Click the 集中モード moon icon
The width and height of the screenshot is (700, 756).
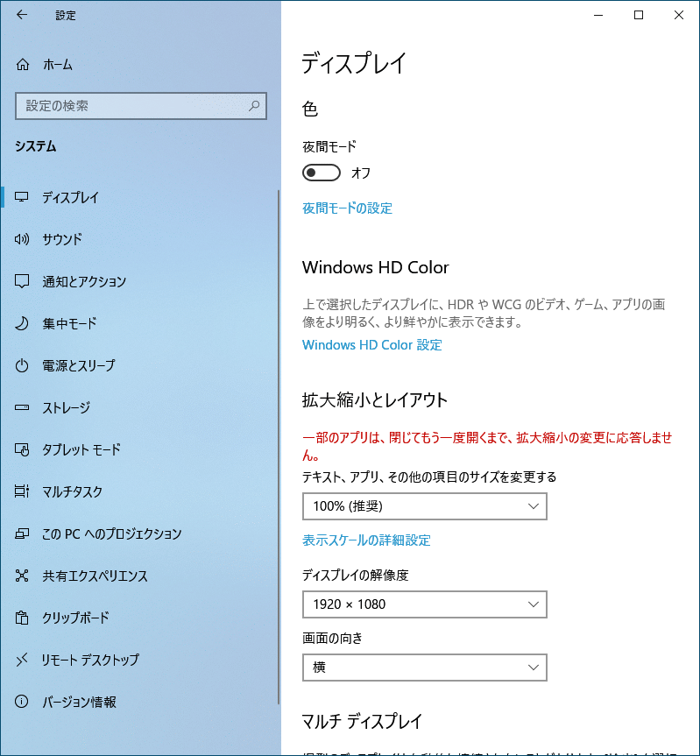coord(22,323)
